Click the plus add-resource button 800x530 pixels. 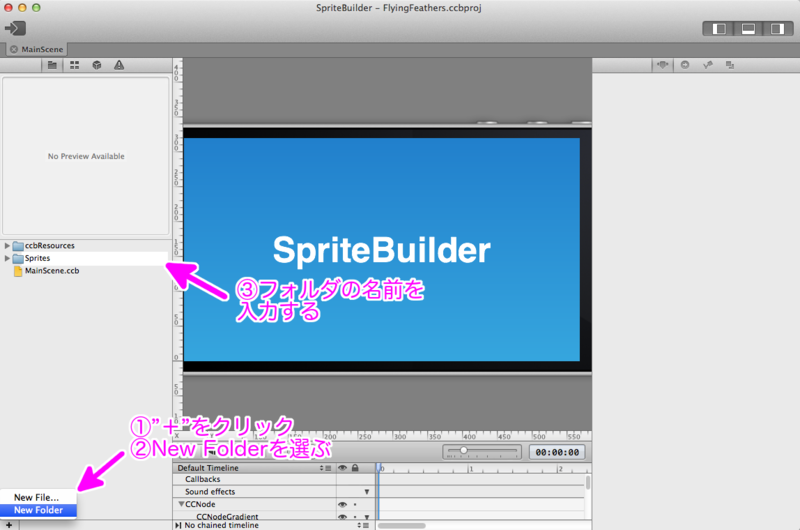pyautogui.click(x=9, y=525)
